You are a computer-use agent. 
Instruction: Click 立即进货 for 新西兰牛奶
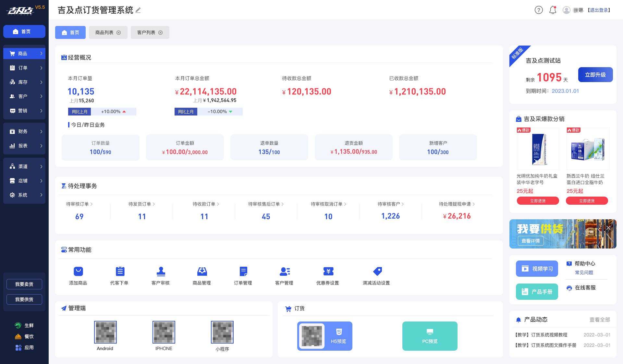point(587,201)
